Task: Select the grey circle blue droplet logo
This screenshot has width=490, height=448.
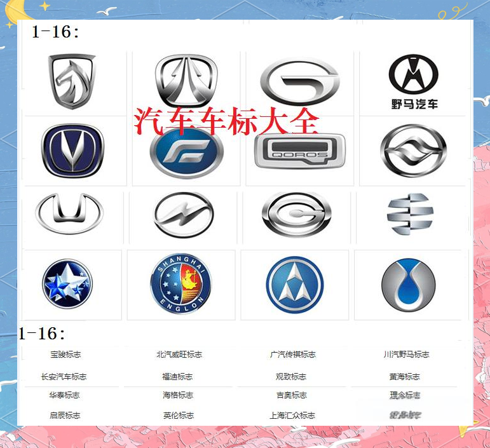Action: coord(408,284)
